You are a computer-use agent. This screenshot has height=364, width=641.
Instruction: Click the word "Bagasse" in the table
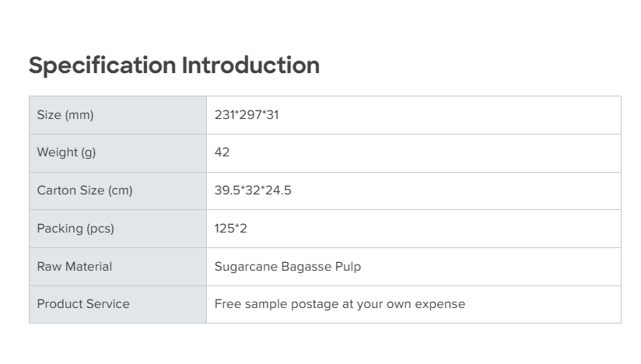(x=303, y=266)
